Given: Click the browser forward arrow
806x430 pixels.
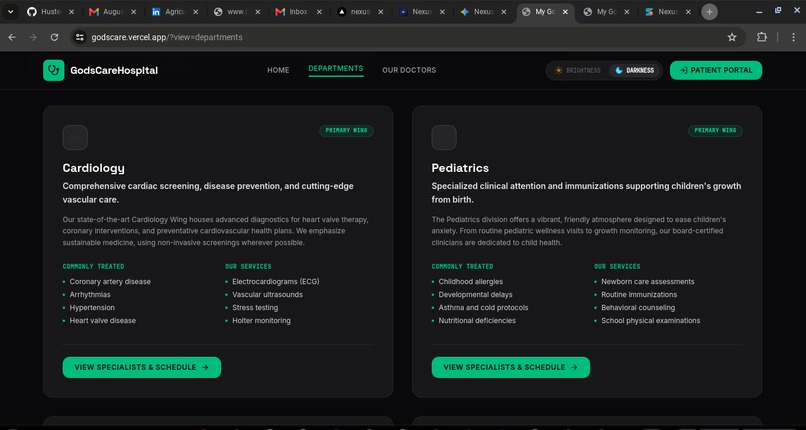Looking at the screenshot, I should click(33, 37).
